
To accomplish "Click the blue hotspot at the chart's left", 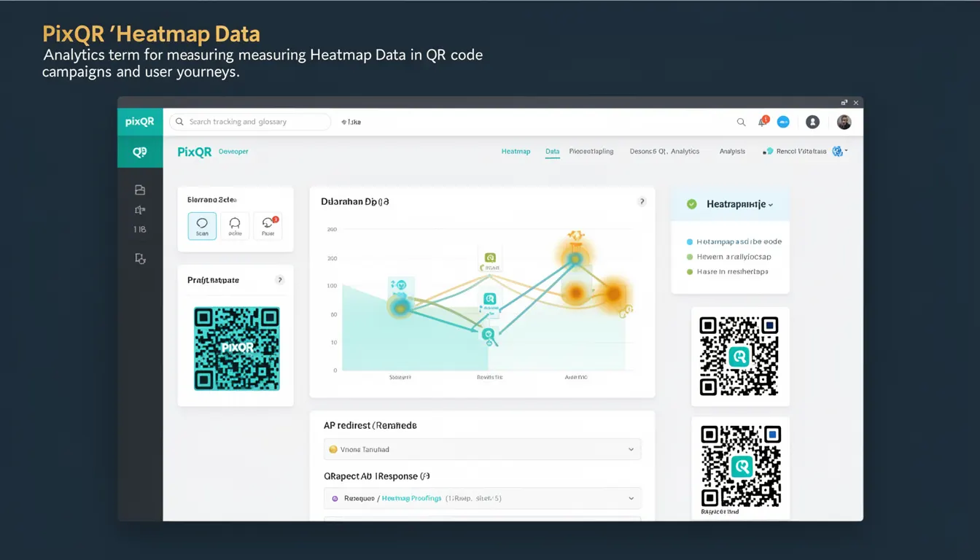I will 400,307.
